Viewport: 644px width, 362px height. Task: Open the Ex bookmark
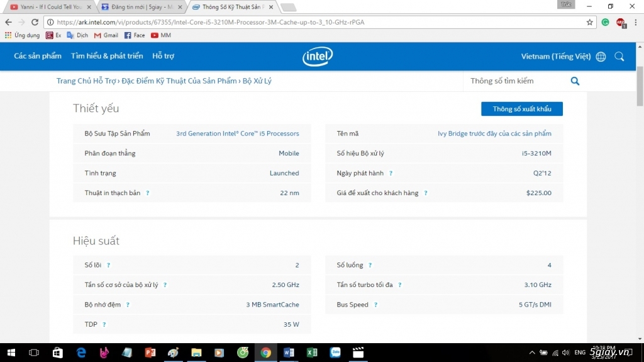click(53, 35)
